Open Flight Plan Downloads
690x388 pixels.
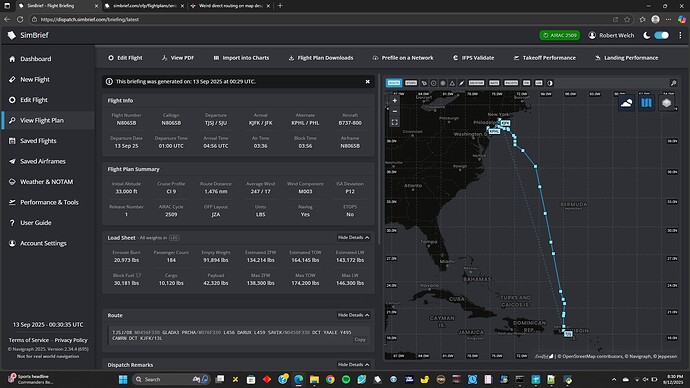(321, 58)
